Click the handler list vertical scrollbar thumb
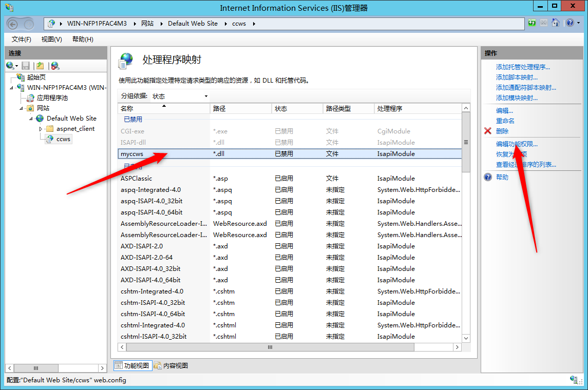The width and height of the screenshot is (588, 390). point(466,142)
